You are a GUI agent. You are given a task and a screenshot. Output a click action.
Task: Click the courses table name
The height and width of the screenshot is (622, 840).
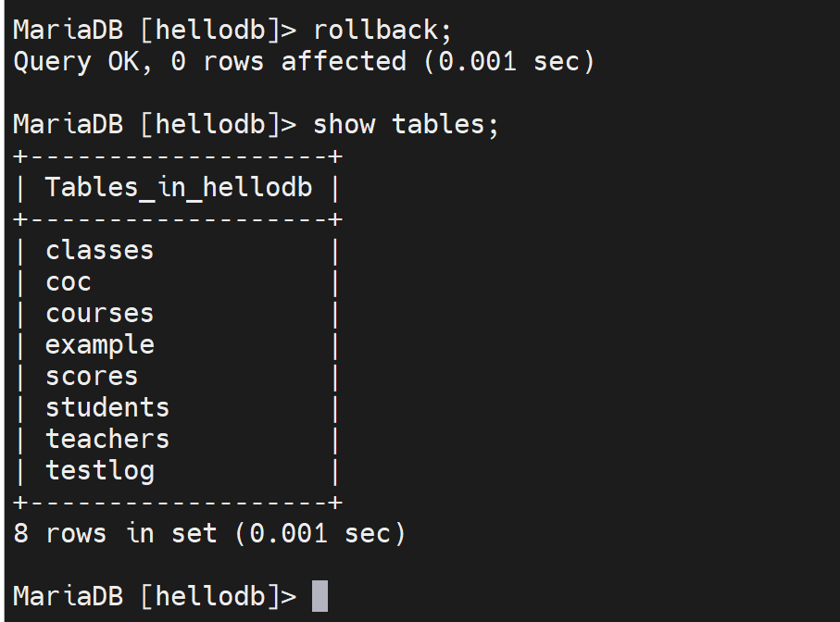(x=99, y=313)
